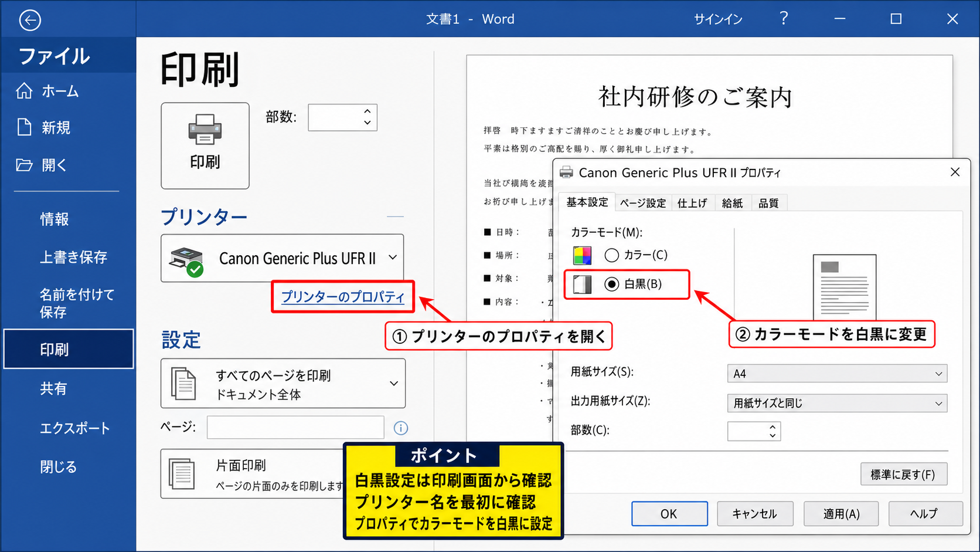Screen dimensions: 980x552
Task: Click the help question mark icon
Action: 784,19
